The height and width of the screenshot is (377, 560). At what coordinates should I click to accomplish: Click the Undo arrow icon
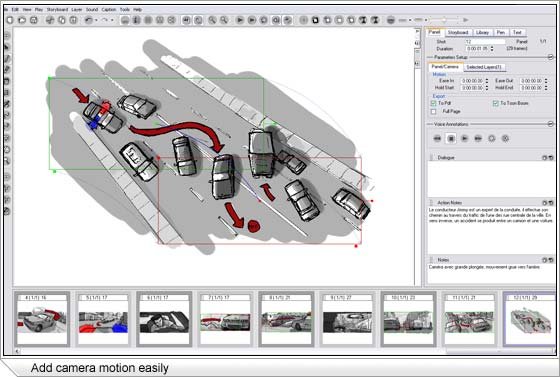89,20
